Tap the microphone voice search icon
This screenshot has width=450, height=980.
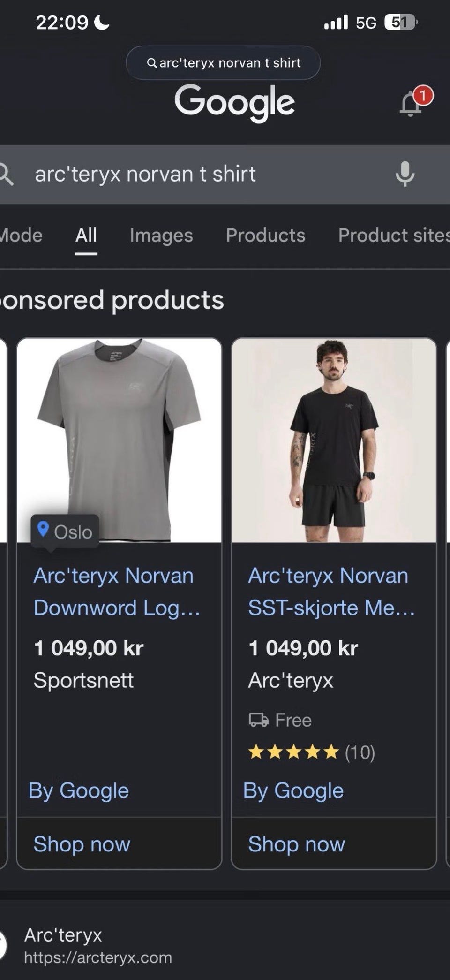click(x=405, y=174)
